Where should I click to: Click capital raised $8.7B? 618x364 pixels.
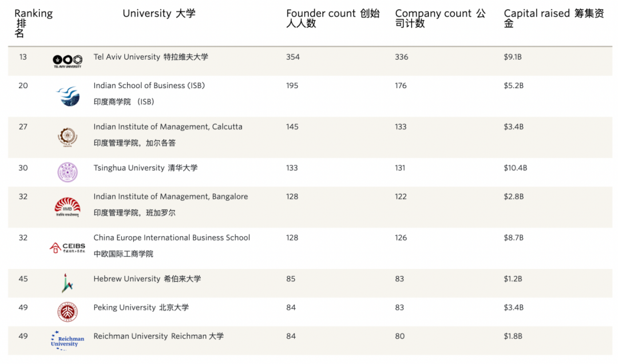(513, 238)
